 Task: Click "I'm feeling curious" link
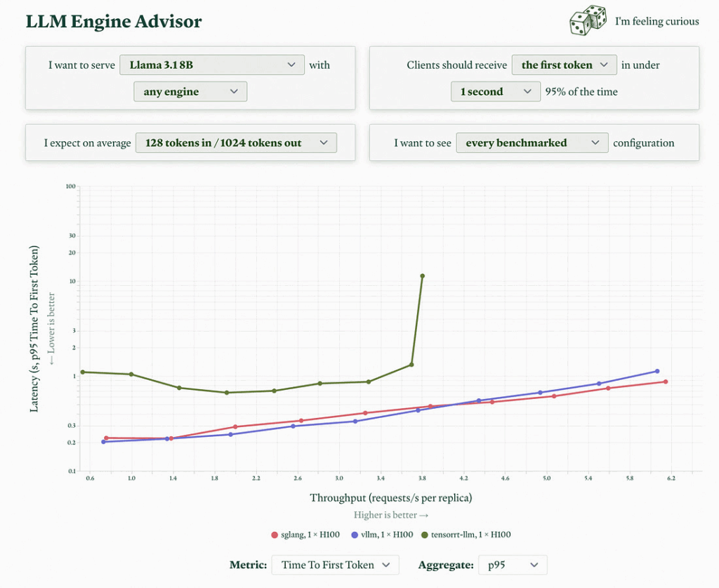tap(657, 22)
